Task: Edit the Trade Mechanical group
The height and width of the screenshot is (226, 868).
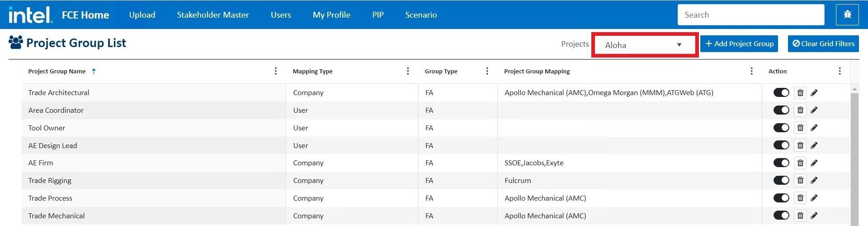Action: tap(814, 216)
